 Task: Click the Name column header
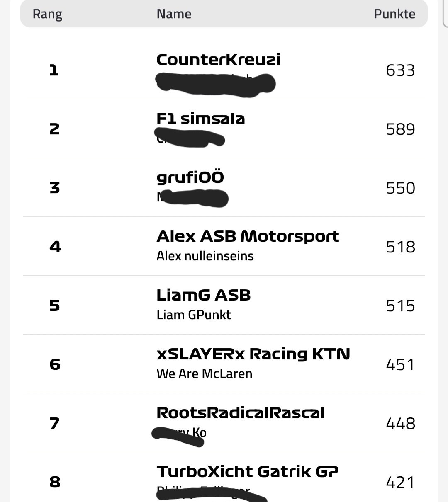point(174,14)
